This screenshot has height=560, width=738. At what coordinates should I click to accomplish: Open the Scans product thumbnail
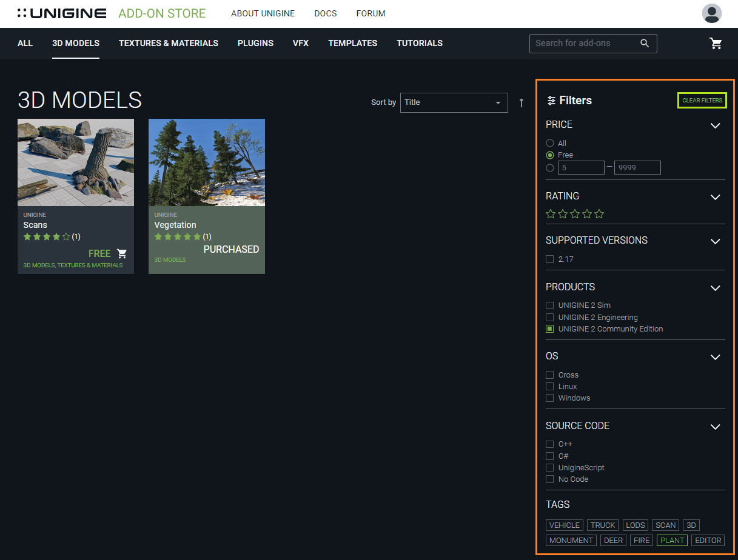pos(76,162)
